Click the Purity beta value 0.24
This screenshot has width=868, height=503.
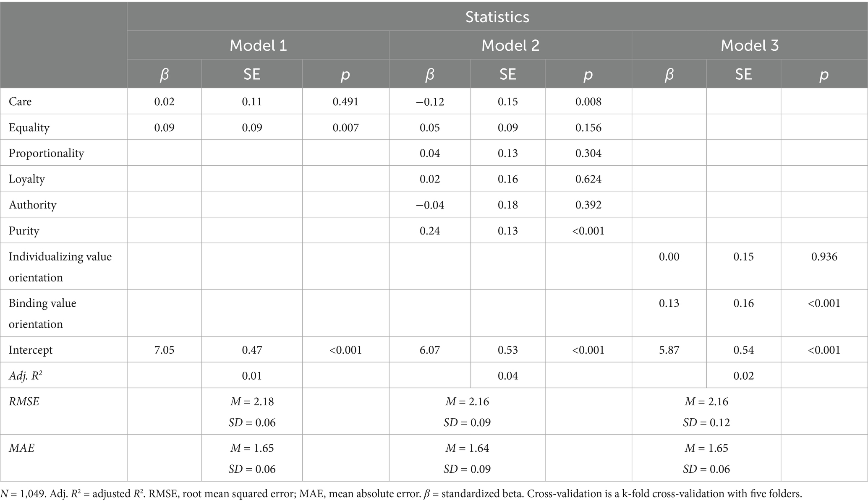(x=430, y=231)
